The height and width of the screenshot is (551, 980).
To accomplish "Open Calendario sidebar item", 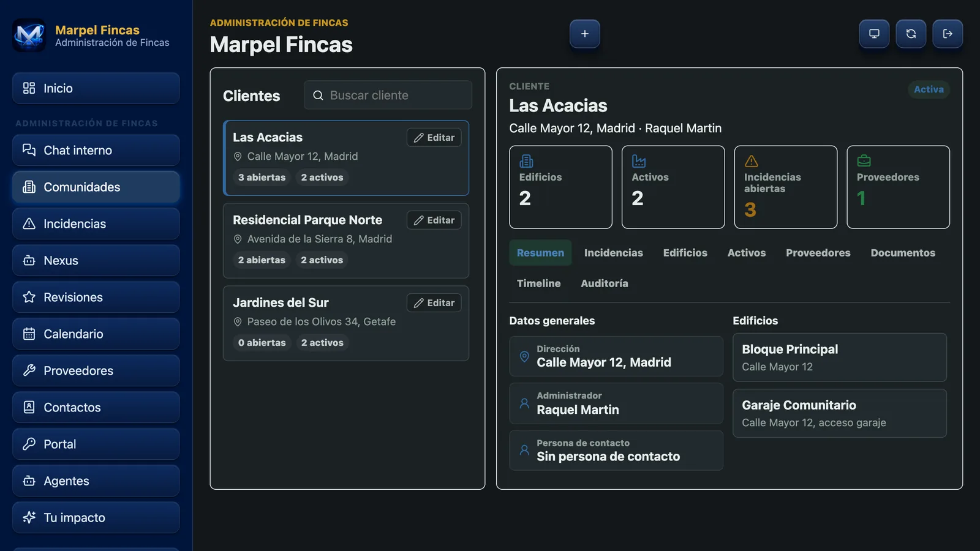I will click(x=96, y=334).
